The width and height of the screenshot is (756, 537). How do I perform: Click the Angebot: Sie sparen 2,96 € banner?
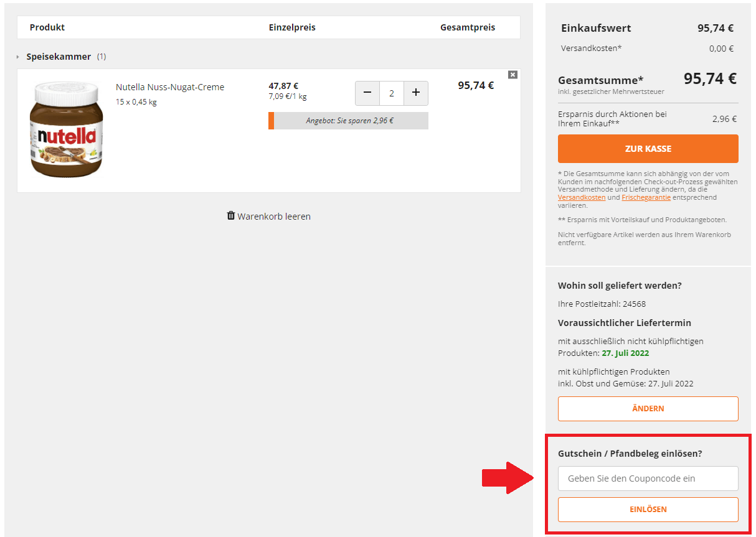348,121
